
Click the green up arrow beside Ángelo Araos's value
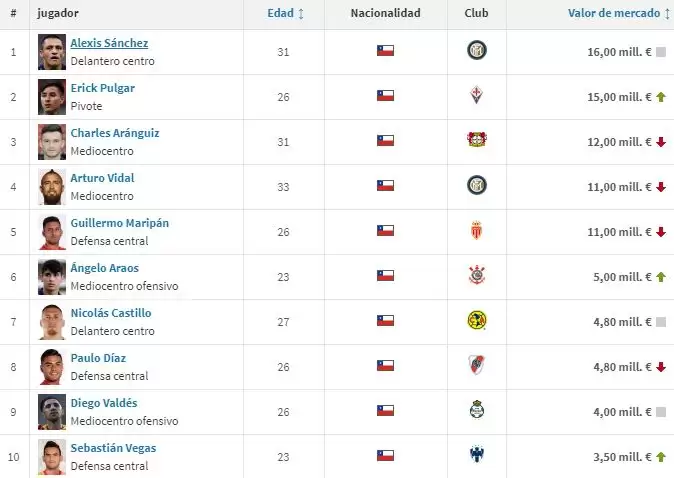[661, 277]
